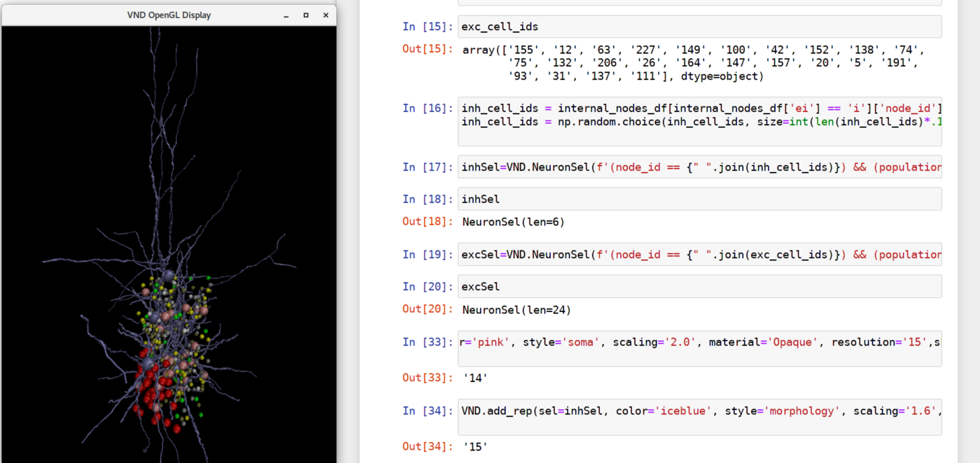Click the np.random.choice line in cell 16
The height and width of the screenshot is (463, 980).
click(701, 122)
